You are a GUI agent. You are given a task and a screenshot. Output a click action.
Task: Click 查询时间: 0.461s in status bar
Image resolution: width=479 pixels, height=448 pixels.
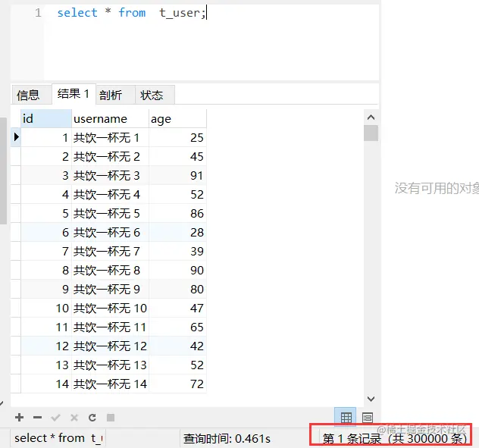(227, 439)
